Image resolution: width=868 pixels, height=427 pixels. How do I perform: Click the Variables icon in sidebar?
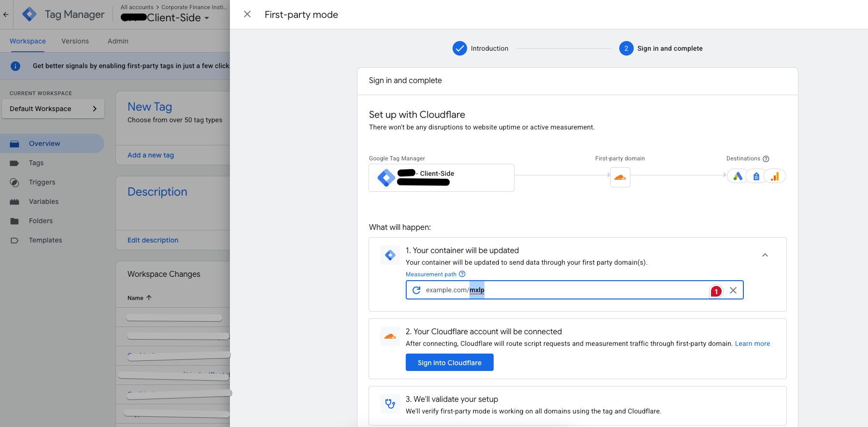pos(14,202)
